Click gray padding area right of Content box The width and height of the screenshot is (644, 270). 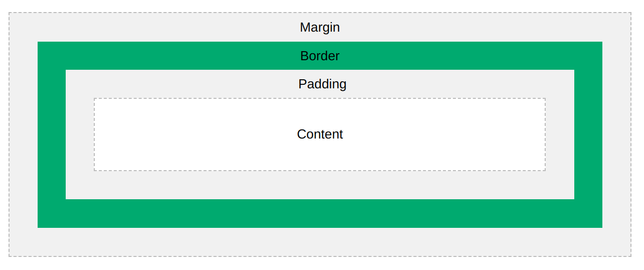coord(560,134)
